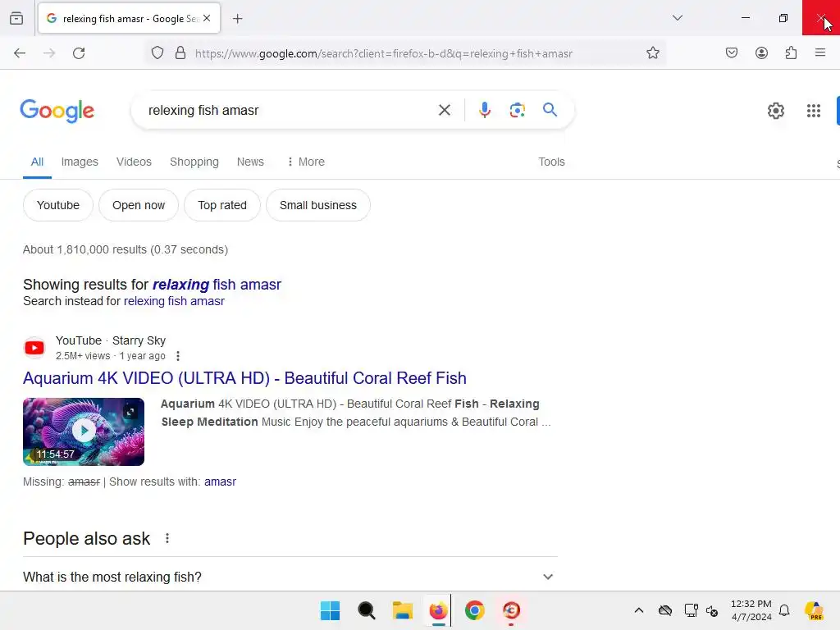This screenshot has width=840, height=630.
Task: Open Firefox View tab list icon
Action: point(16,18)
